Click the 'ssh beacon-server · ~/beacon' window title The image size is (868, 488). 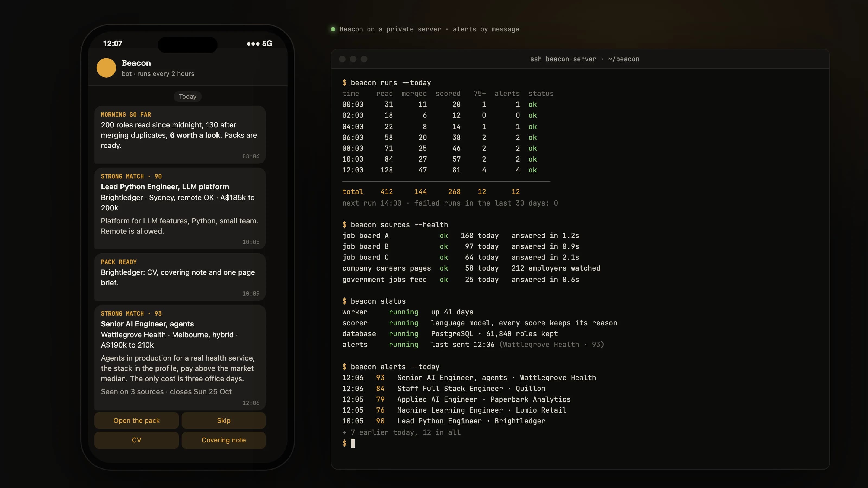[x=585, y=59]
